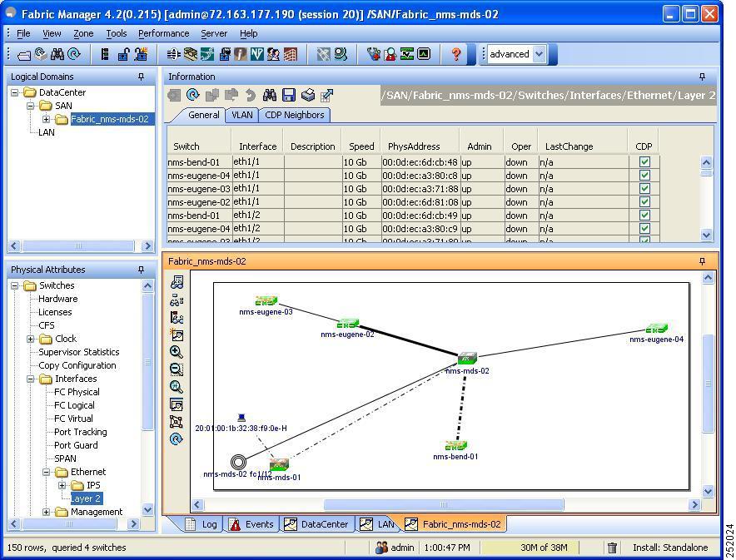Click the 30M of 38M memory usage bar

click(x=530, y=548)
